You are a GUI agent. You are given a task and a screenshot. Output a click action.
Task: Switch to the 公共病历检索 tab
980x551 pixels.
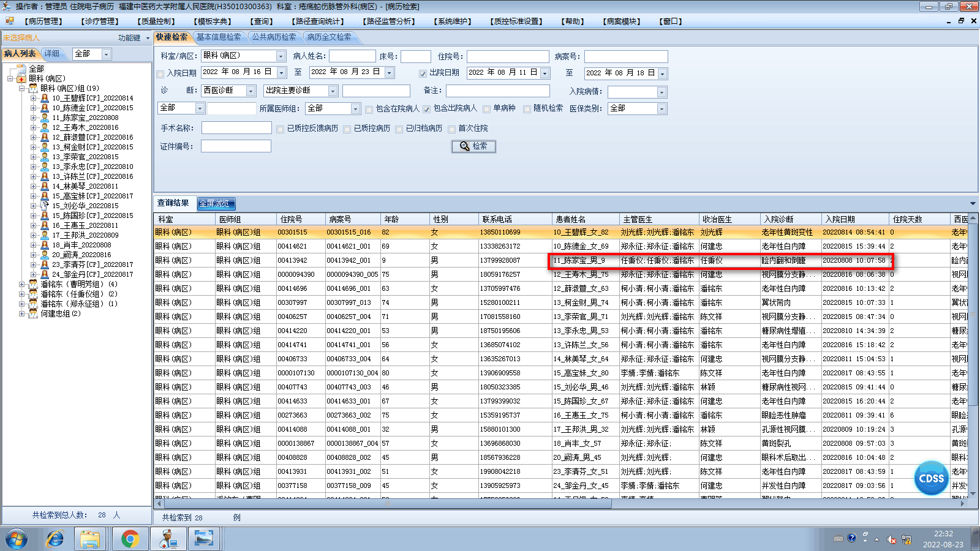click(x=274, y=37)
